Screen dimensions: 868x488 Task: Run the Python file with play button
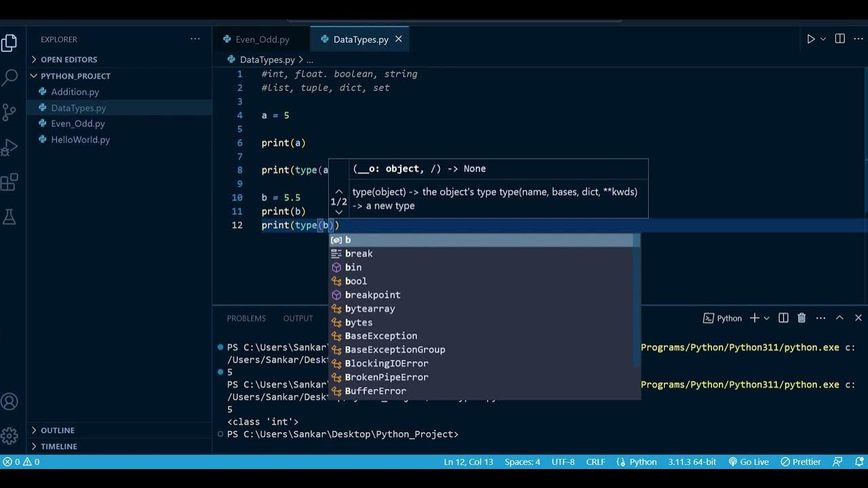coord(810,39)
